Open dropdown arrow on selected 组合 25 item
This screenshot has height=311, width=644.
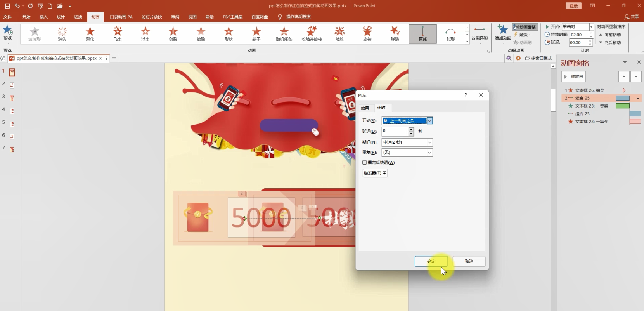tap(637, 98)
